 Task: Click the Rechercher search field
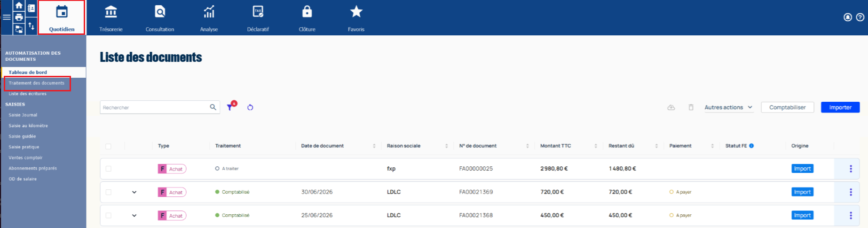click(x=160, y=107)
